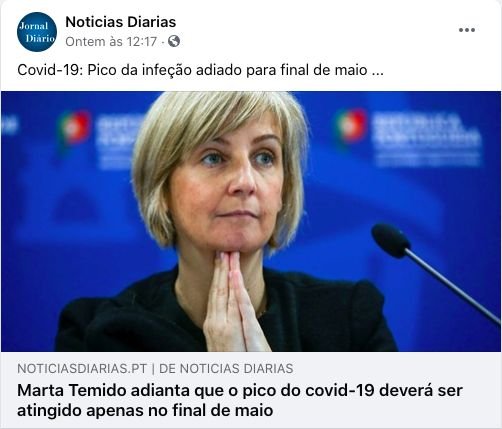The image size is (502, 429).
Task: Open the Marta Temido headline link
Action: point(240,400)
